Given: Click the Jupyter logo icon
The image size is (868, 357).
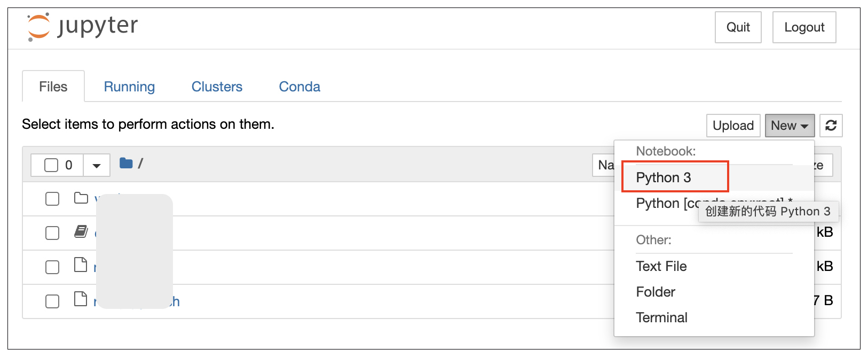Looking at the screenshot, I should 38,27.
